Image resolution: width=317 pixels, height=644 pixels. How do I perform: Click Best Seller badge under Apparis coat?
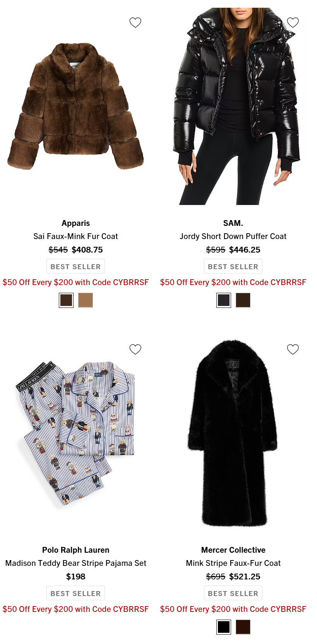coord(75,266)
